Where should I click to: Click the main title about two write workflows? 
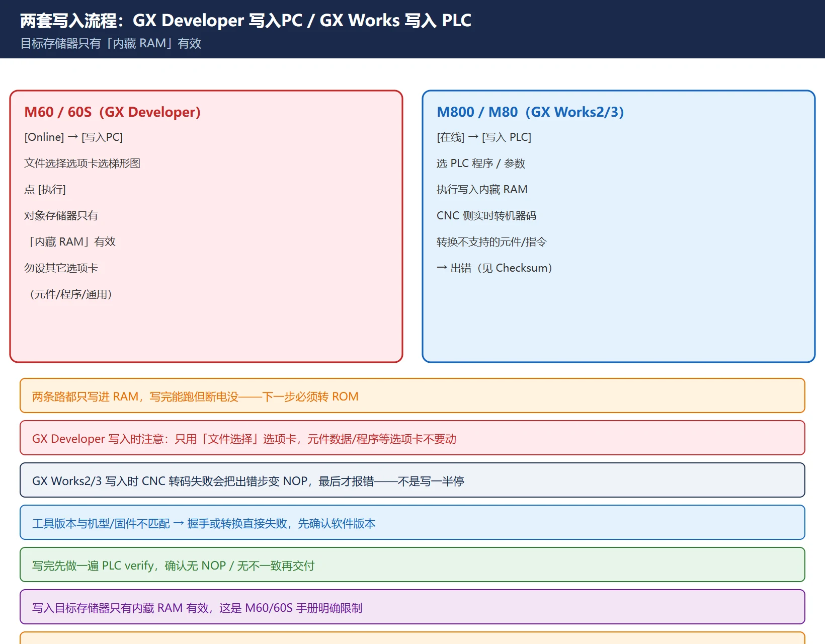[245, 21]
